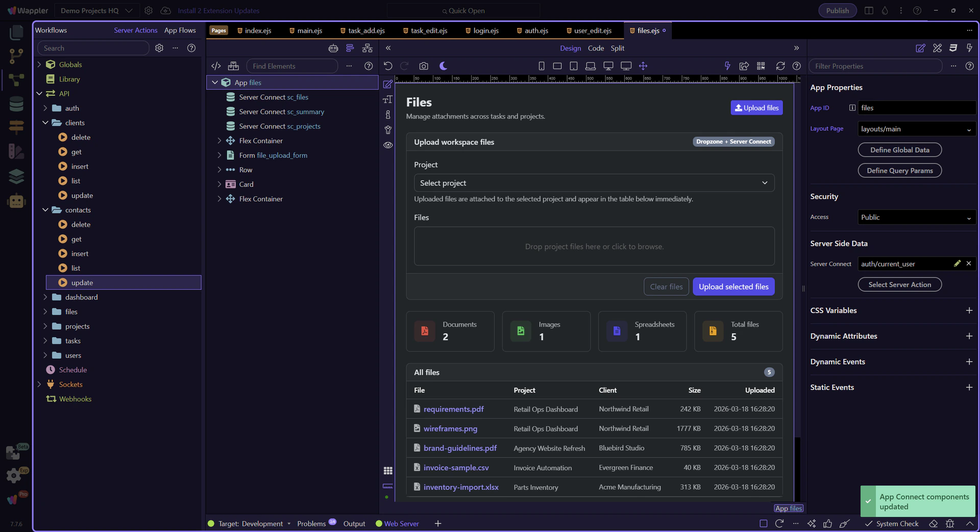Open the Access dropdown set to Public
The width and height of the screenshot is (980, 532).
[916, 217]
